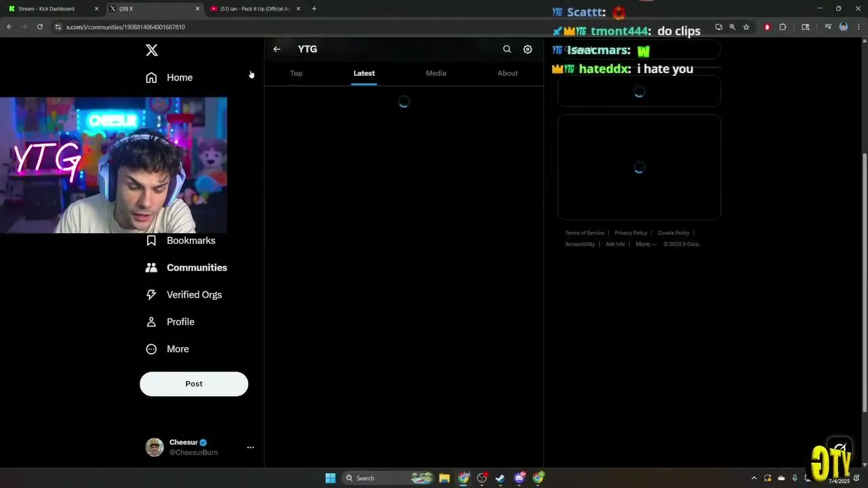Viewport: 868px width, 488px height.
Task: Click the X logo in the sidebar
Action: click(152, 50)
